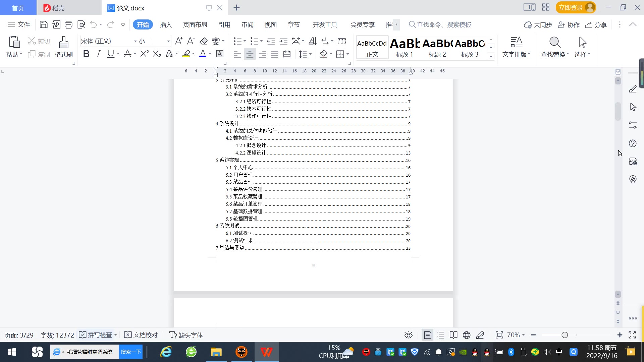Click 协作 (Collaborate) button

pos(569,25)
